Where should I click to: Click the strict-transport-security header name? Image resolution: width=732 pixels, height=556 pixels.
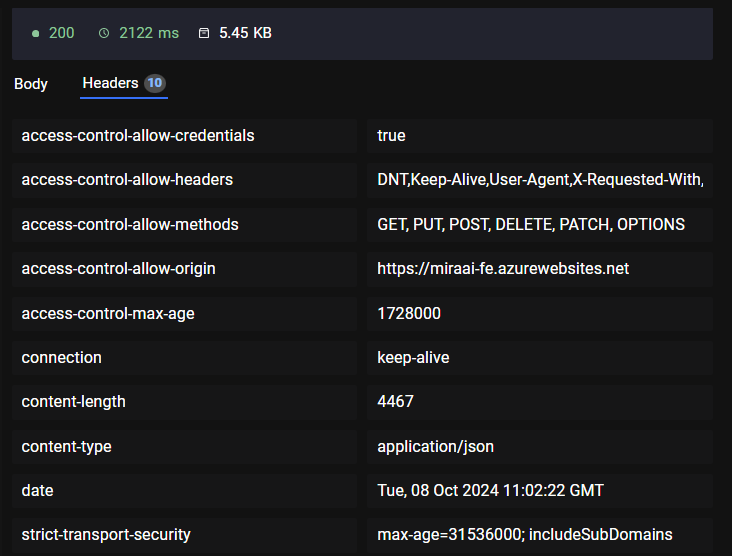(x=106, y=535)
